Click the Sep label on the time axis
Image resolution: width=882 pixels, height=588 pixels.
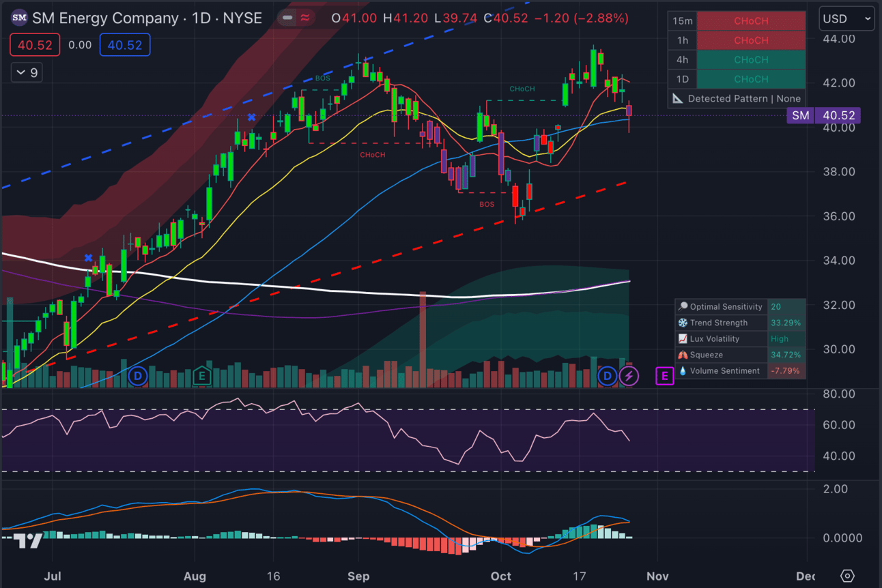click(358, 576)
